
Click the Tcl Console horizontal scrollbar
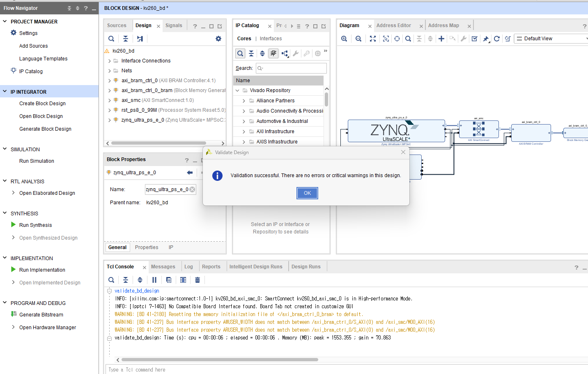click(220, 360)
